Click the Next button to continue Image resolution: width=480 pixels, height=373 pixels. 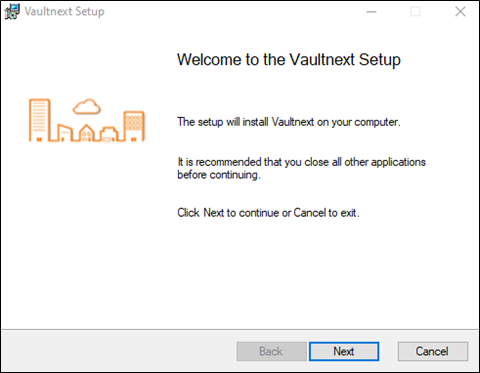coord(344,351)
